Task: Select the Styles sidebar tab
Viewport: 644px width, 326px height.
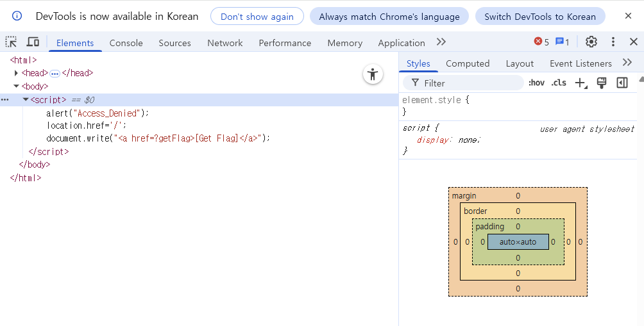Action: tap(418, 63)
